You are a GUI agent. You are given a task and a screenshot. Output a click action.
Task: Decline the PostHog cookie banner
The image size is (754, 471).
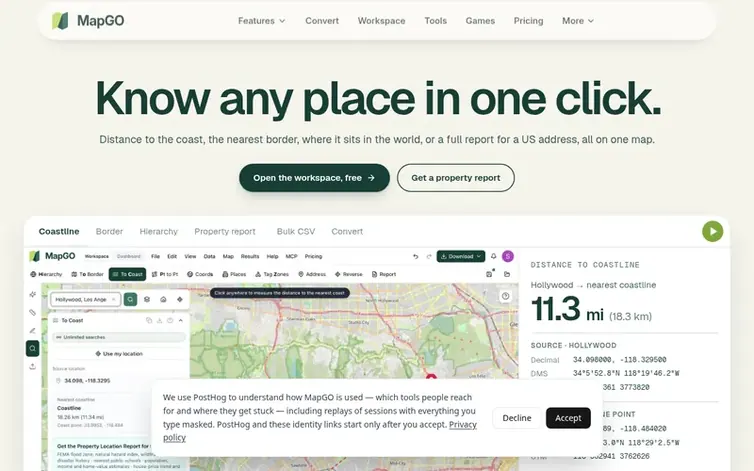coord(516,418)
